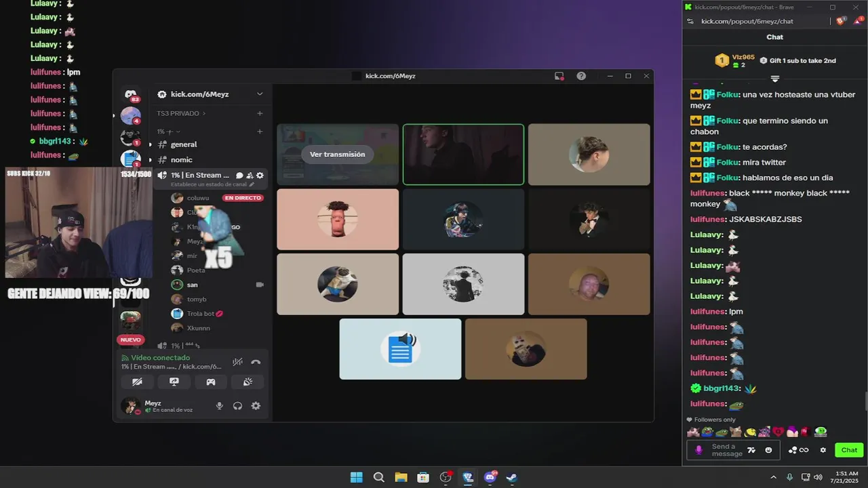
Task: Open voice channel chat bubble icon
Action: click(x=239, y=176)
